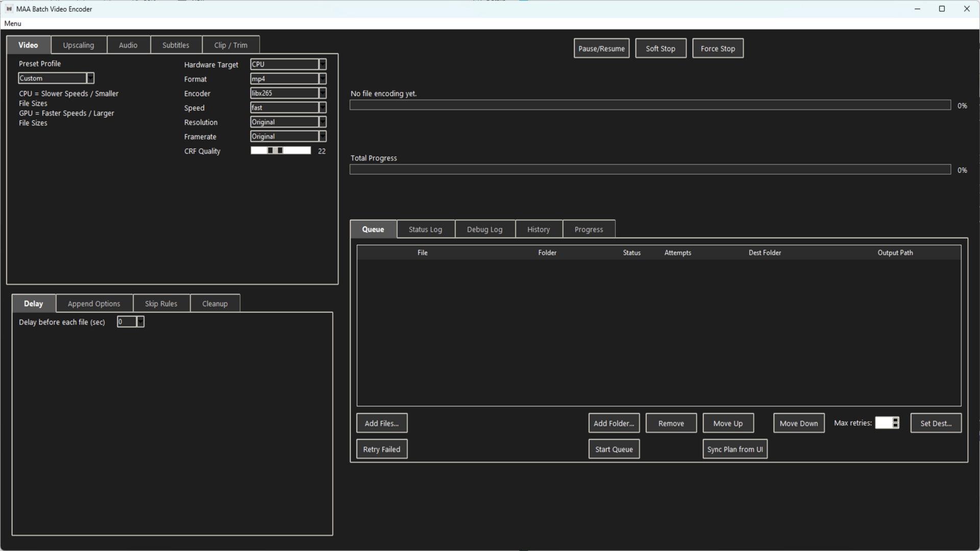Expand the Format dropdown
Image resolution: width=980 pixels, height=551 pixels.
(322, 79)
